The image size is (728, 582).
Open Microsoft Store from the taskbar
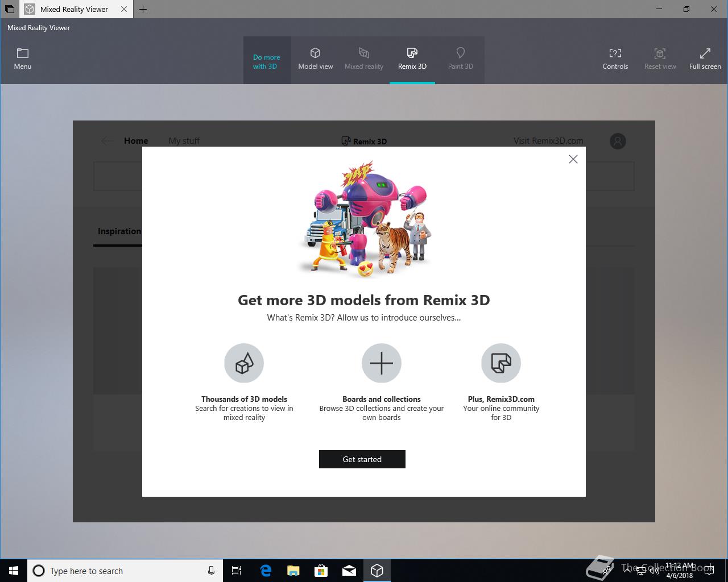(x=321, y=571)
